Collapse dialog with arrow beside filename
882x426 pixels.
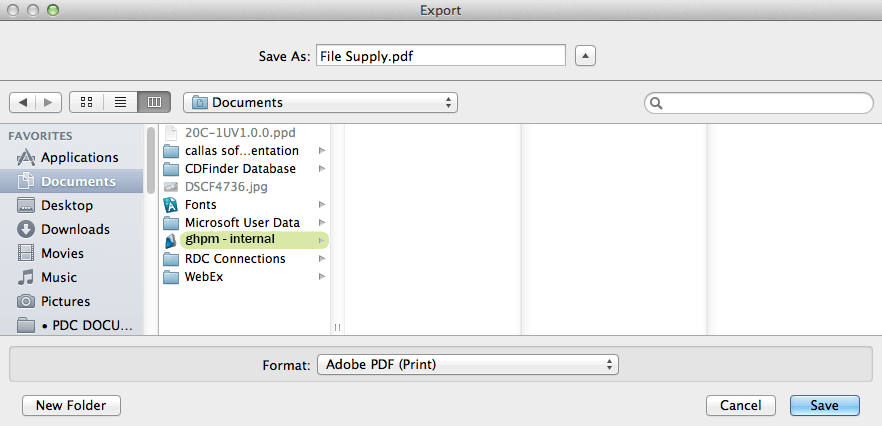click(x=585, y=56)
